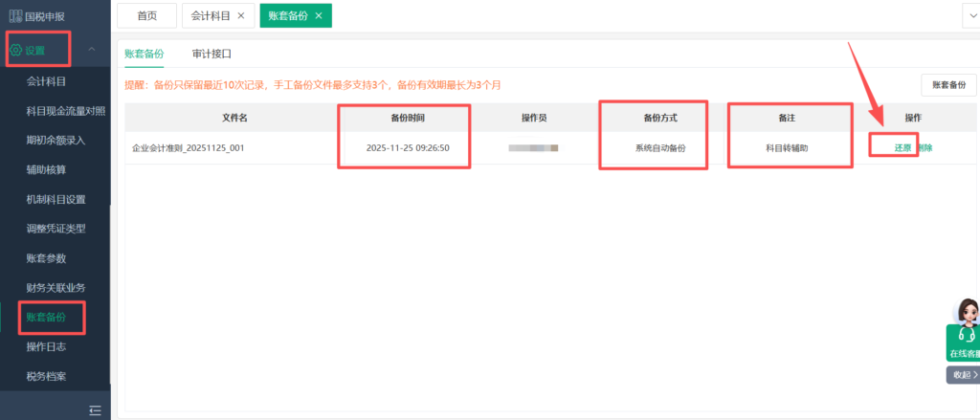
Task: Click the 设置 gear icon in sidebar
Action: tap(16, 50)
